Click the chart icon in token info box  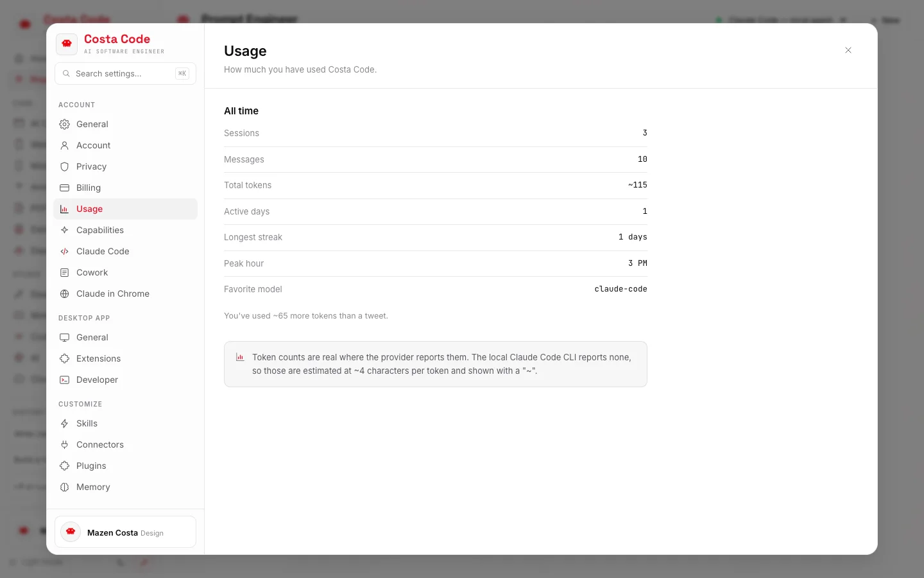coord(240,357)
